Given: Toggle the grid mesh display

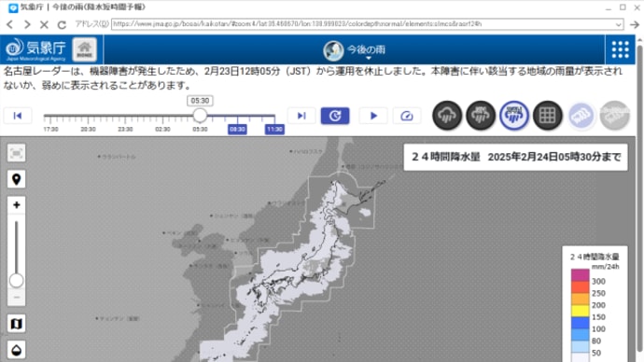Looking at the screenshot, I should 547,116.
